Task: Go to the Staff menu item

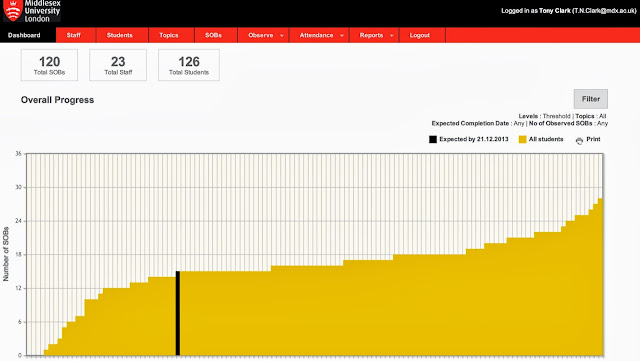Action: pyautogui.click(x=73, y=35)
